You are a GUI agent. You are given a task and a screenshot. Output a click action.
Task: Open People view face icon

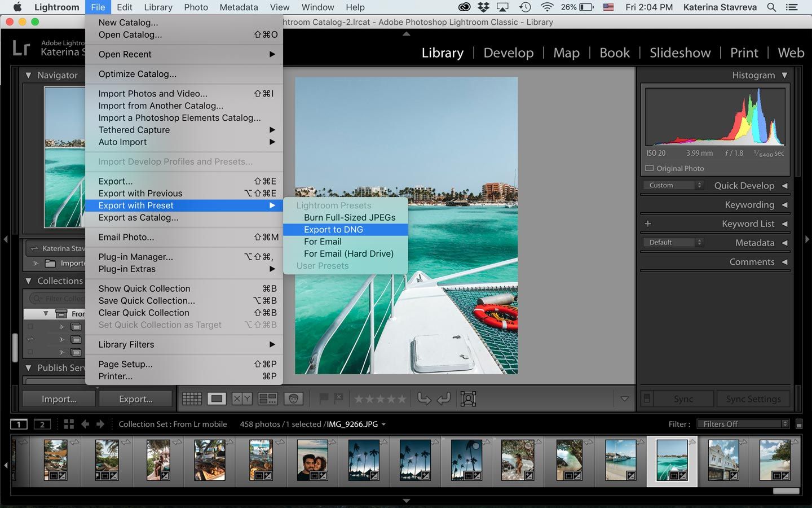click(293, 399)
